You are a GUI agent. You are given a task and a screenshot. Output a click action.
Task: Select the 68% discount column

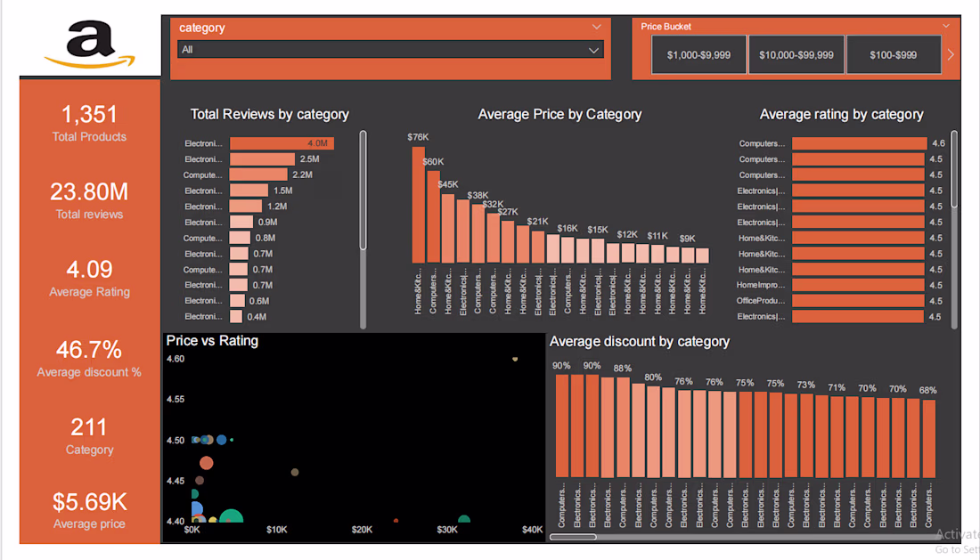(x=928, y=439)
